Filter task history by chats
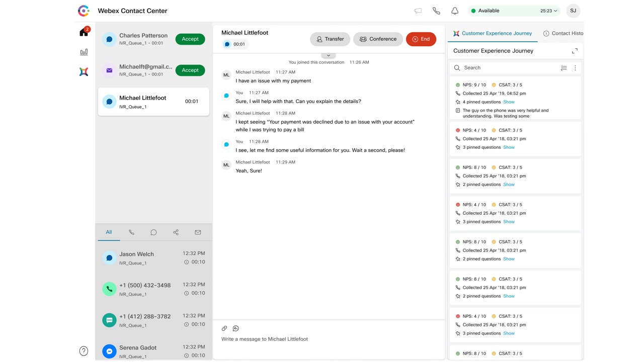The width and height of the screenshot is (644, 362). point(153,232)
